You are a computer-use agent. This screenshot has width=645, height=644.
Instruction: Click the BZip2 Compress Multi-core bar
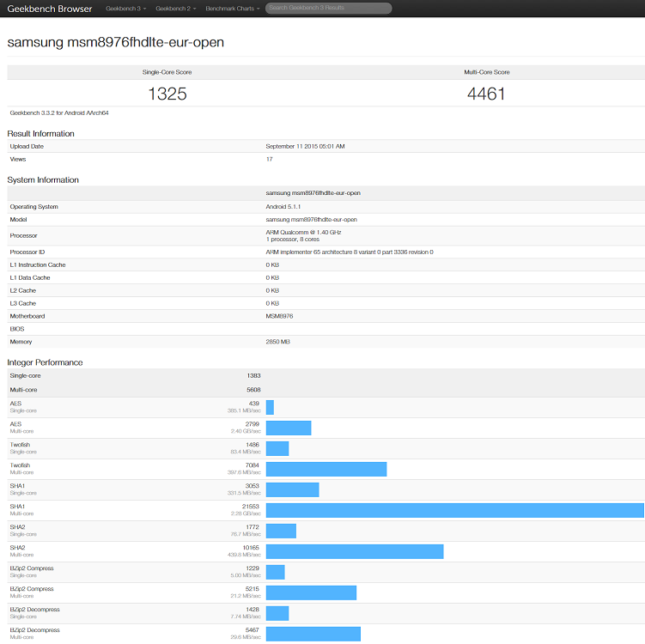(311, 592)
